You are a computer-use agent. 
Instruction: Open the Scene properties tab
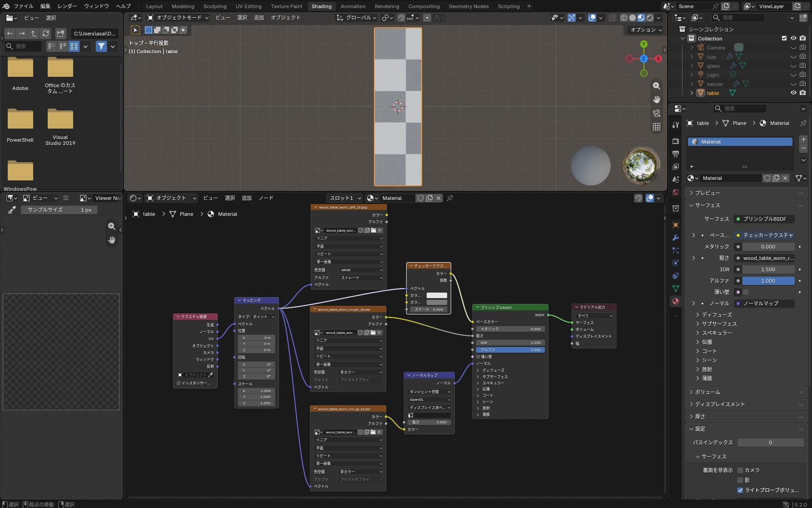(676, 179)
